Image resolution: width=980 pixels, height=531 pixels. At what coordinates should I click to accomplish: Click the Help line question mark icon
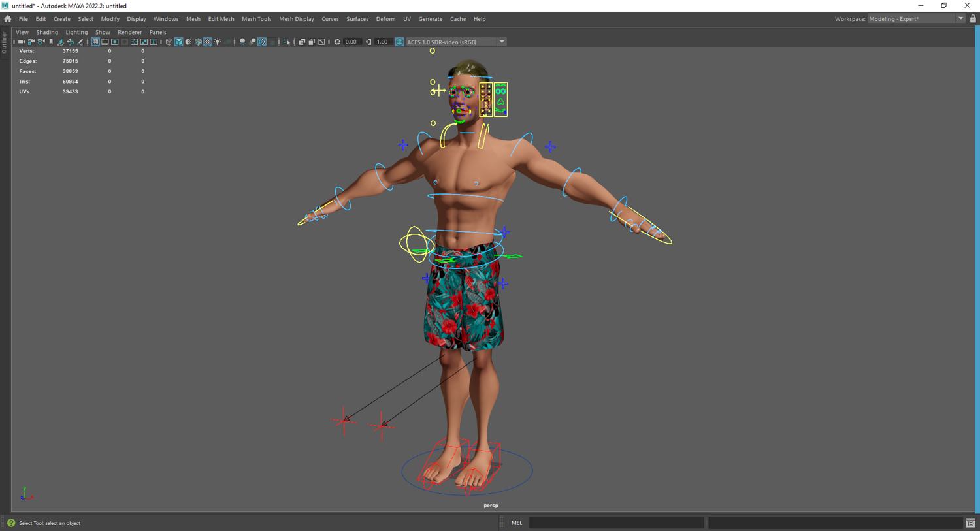tap(11, 523)
